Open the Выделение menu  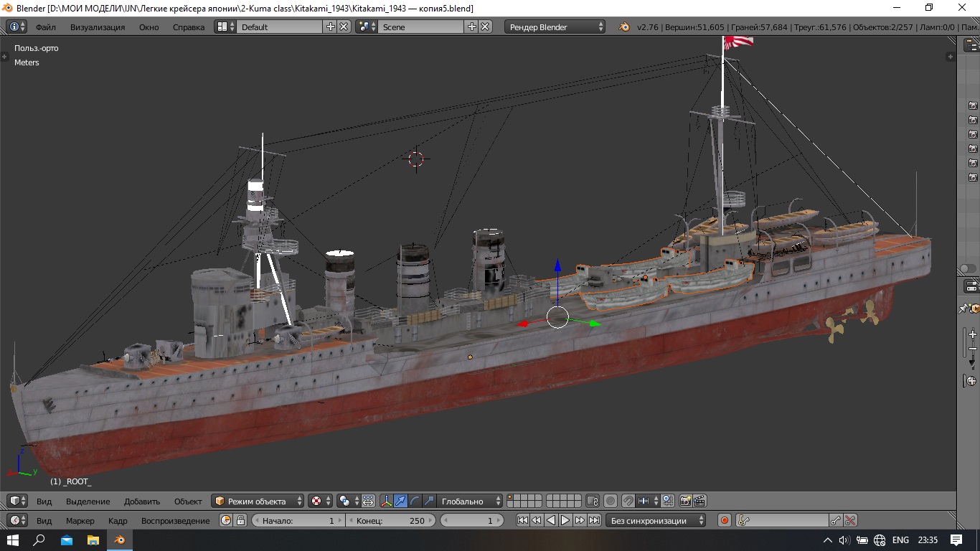[88, 501]
